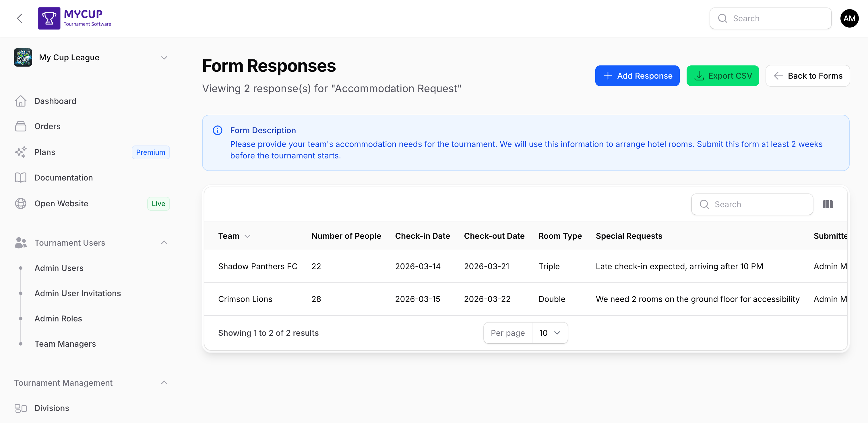Screen dimensions: 868x423
Task: Click the Live badge next to Open Website
Action: [158, 203]
